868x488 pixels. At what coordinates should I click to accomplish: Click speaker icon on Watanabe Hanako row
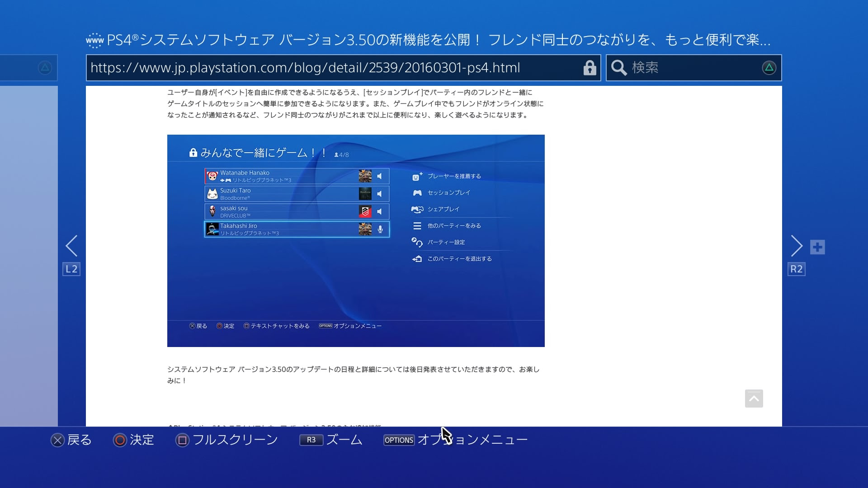pyautogui.click(x=380, y=176)
